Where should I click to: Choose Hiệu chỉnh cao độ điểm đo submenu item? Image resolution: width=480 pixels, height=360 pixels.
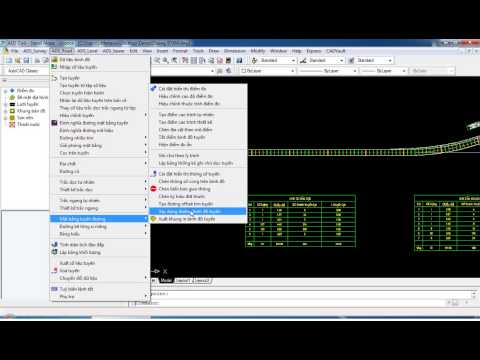pos(198,96)
